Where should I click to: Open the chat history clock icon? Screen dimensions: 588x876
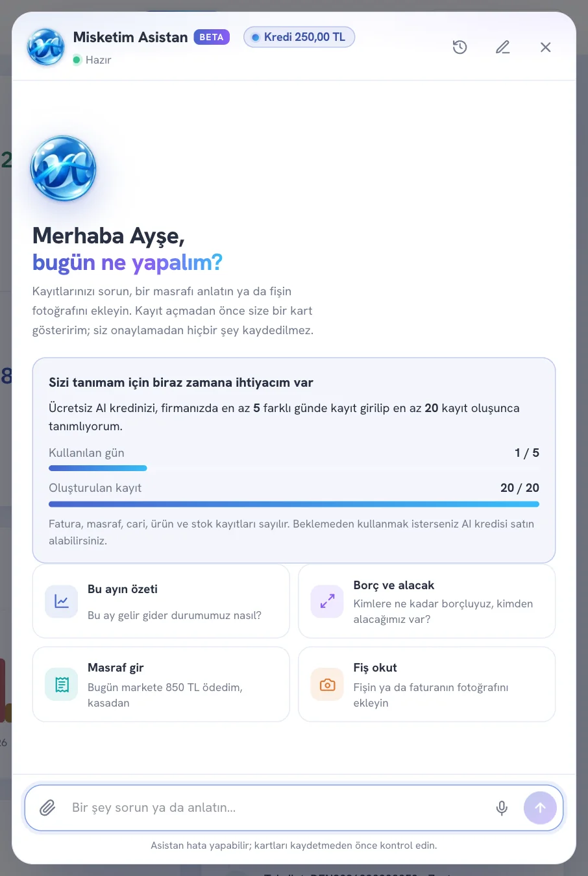click(460, 47)
